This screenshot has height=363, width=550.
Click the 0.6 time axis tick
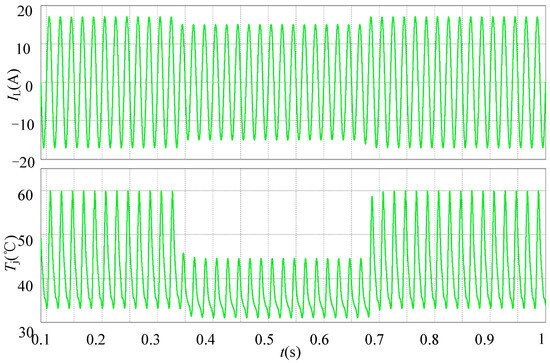(319, 339)
